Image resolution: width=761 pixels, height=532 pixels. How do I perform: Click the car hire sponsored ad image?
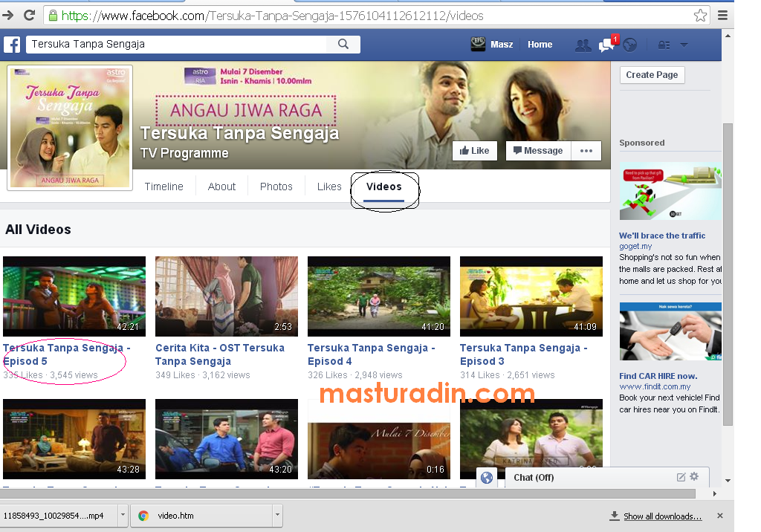[670, 331]
